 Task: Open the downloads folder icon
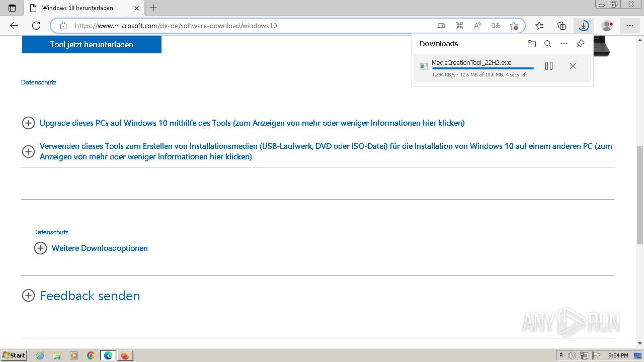[532, 44]
